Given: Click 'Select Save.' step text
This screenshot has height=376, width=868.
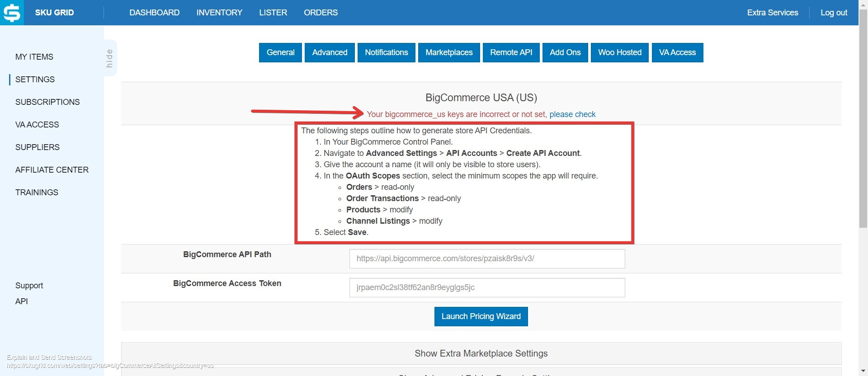Looking at the screenshot, I should tap(346, 232).
